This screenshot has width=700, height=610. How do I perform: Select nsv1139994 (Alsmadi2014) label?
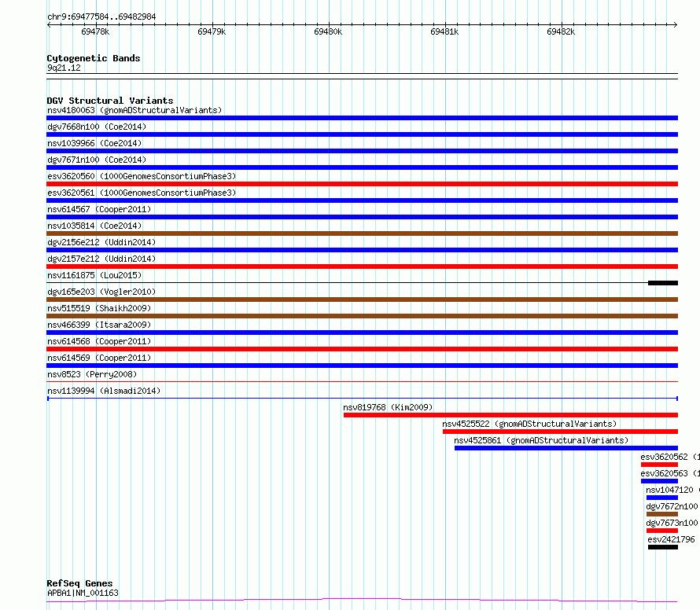coord(104,391)
